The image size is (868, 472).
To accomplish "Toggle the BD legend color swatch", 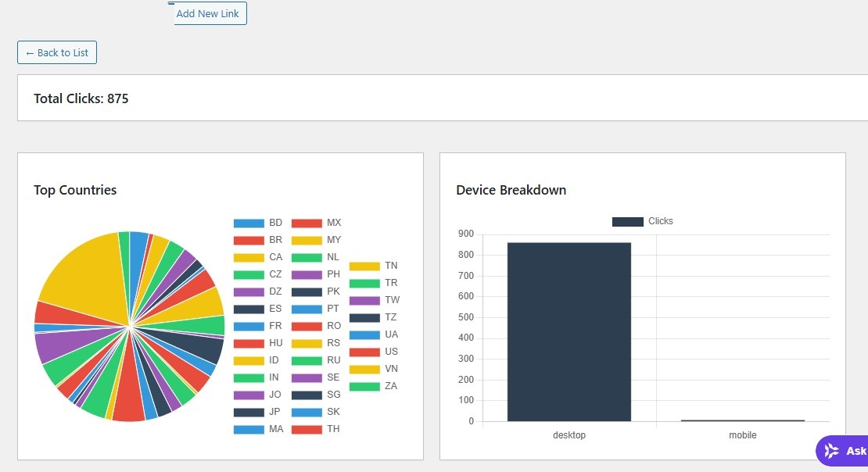I will [x=249, y=223].
